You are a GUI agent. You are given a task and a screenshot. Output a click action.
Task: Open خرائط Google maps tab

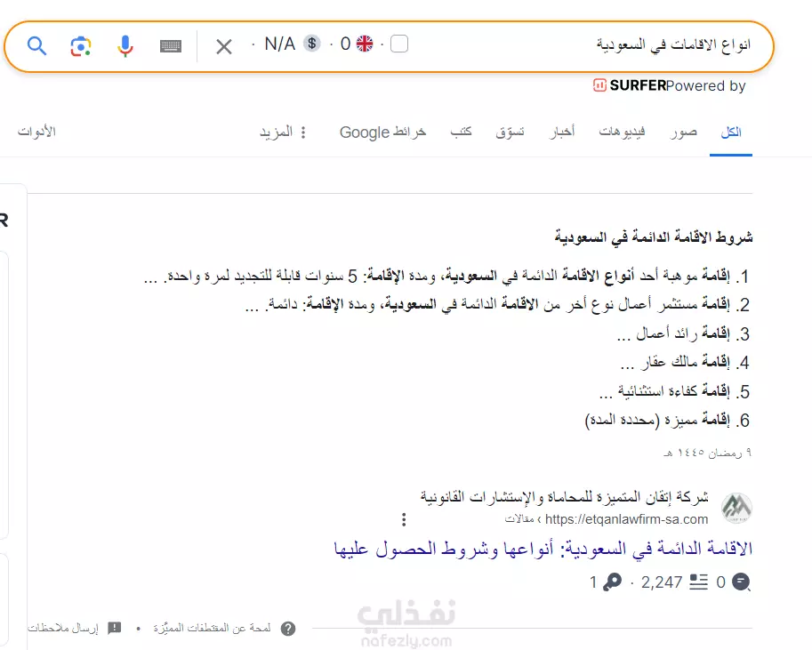tap(382, 132)
